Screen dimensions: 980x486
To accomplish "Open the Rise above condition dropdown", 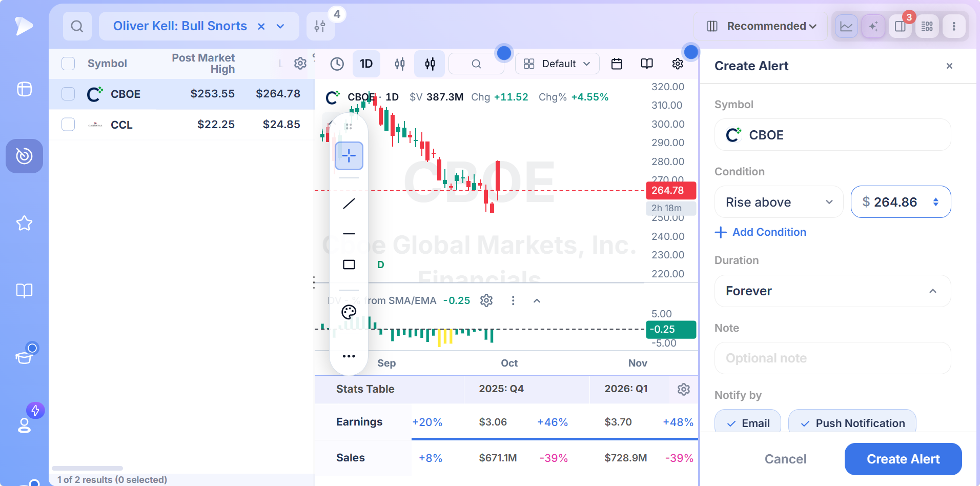I will (x=779, y=202).
